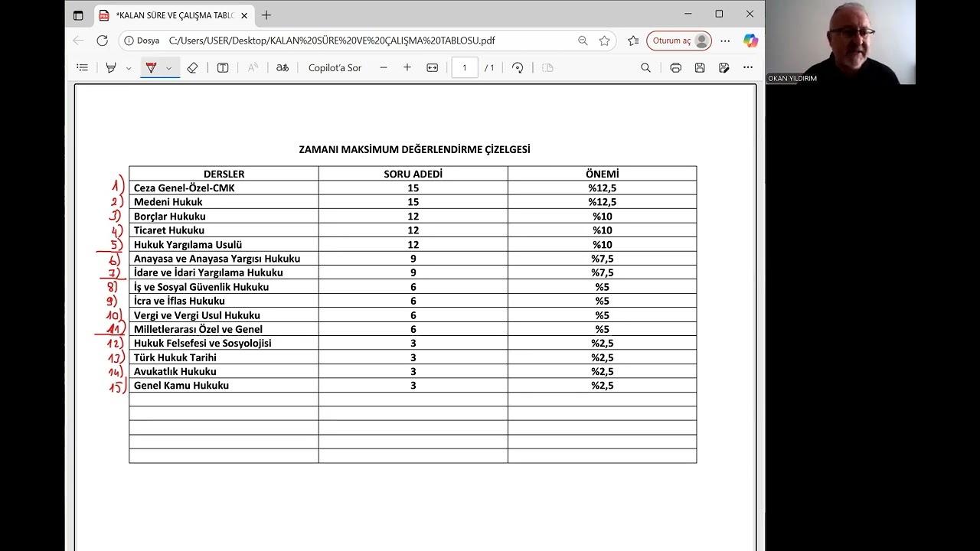Viewport: 980px width, 551px height.
Task: Minimize the browser window
Action: (x=688, y=14)
